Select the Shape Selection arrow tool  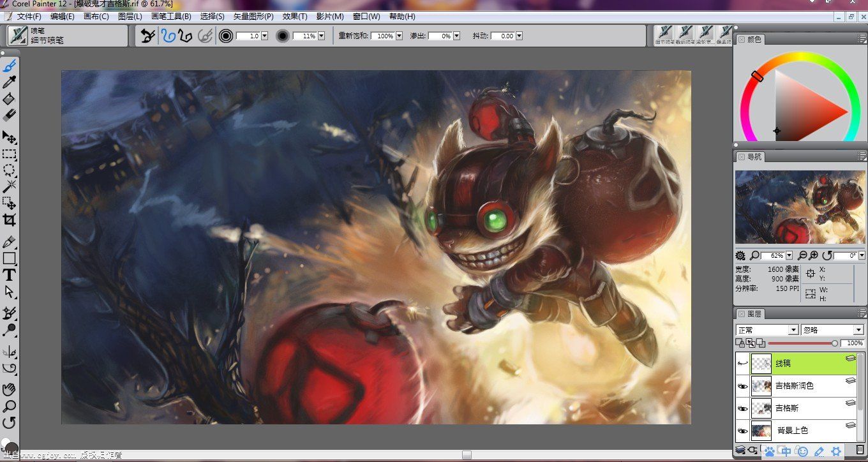click(9, 291)
